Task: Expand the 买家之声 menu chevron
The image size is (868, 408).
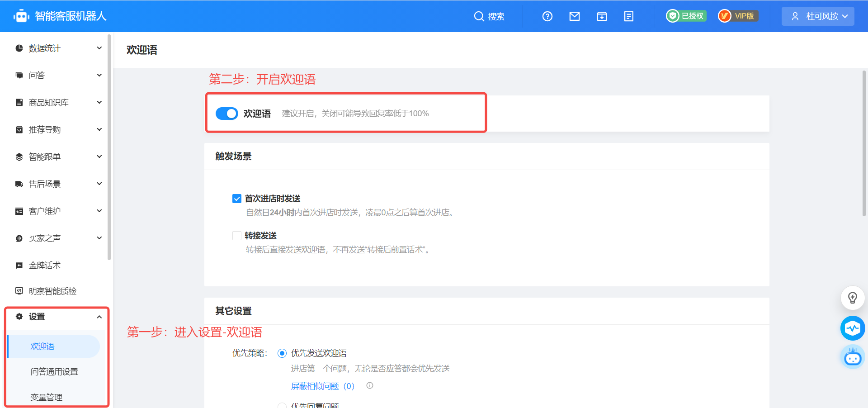Action: (99, 238)
